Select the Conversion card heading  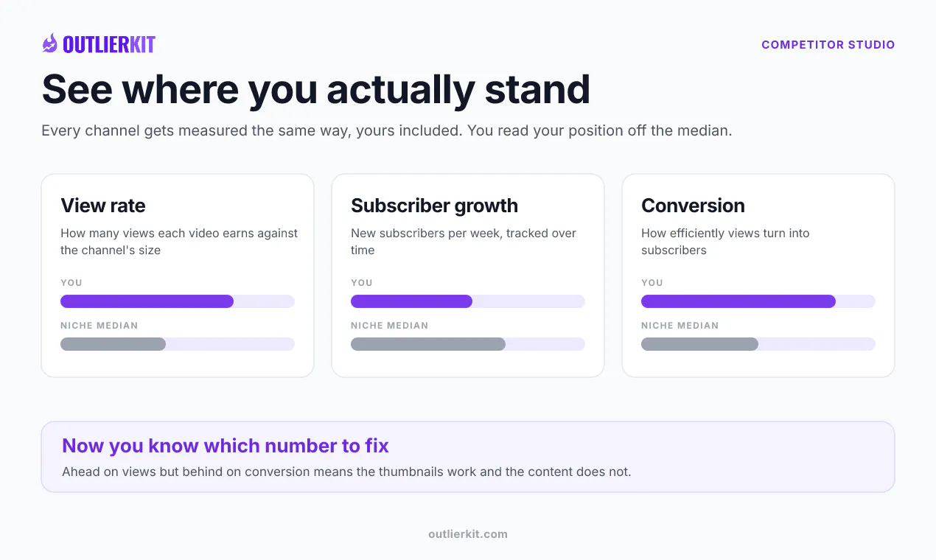tap(693, 206)
